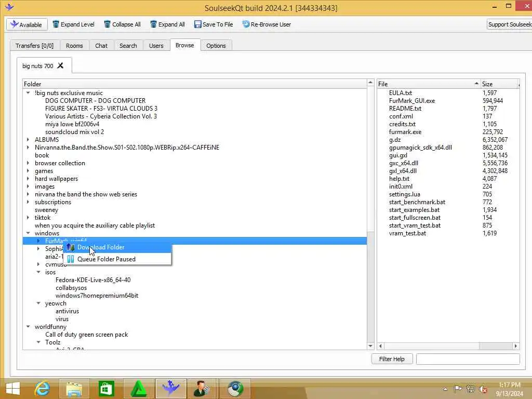The width and height of the screenshot is (532, 399).
Task: Click the Re-Browse User refresh icon
Action: [246, 24]
